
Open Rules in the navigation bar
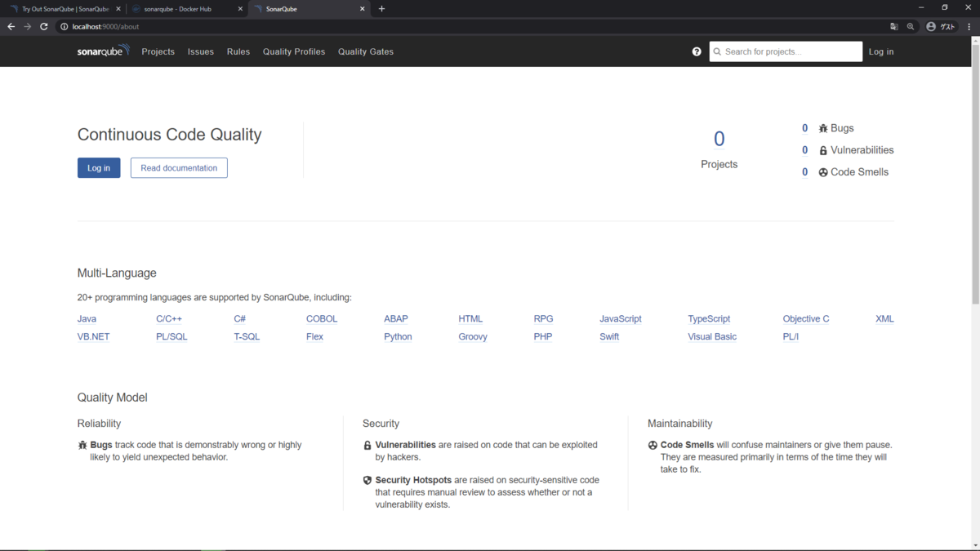click(238, 51)
